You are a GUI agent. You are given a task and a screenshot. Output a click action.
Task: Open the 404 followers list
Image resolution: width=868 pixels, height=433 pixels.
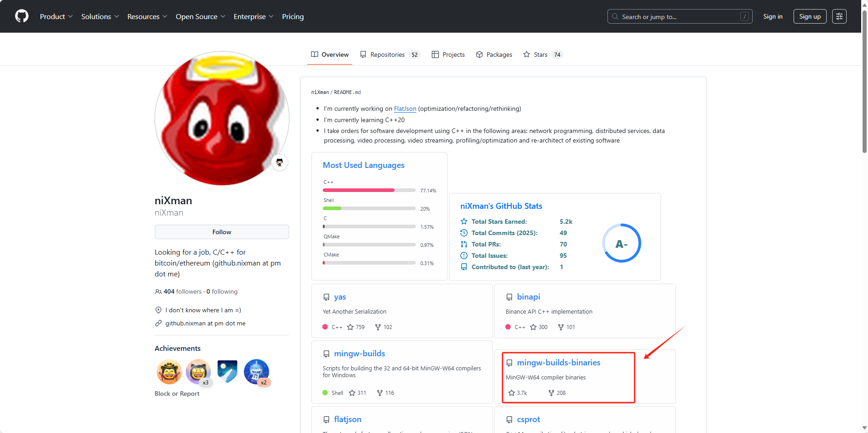tap(178, 291)
